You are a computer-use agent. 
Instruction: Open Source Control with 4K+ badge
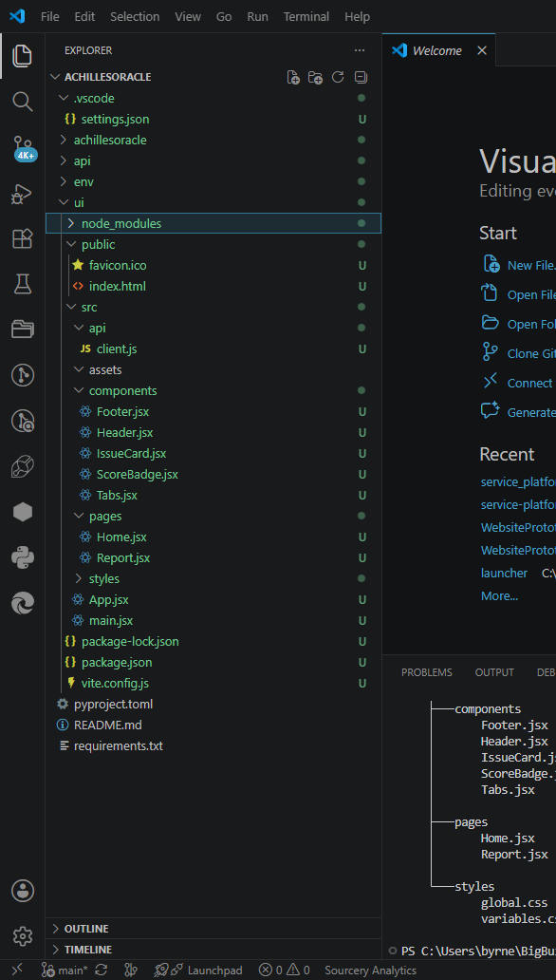click(23, 148)
